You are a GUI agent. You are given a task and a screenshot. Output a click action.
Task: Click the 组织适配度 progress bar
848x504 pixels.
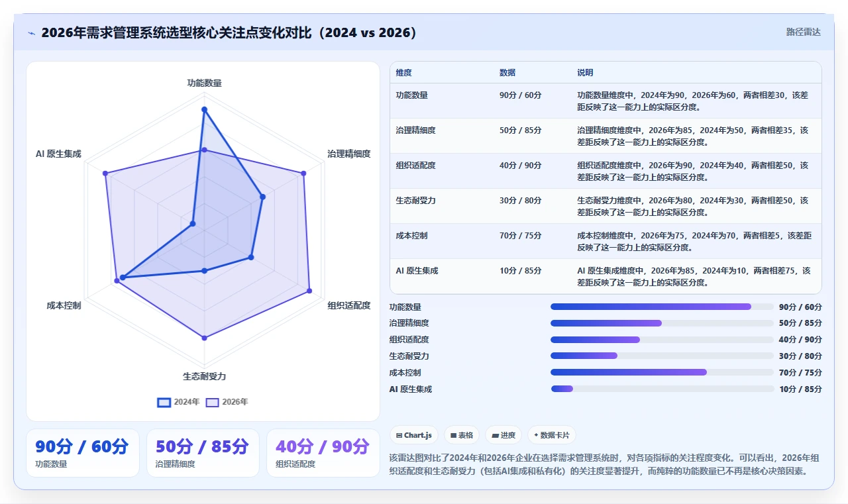pyautogui.click(x=662, y=340)
